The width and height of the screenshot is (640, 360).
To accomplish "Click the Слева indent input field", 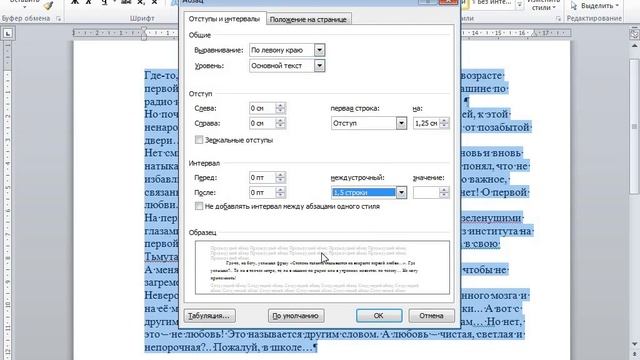I will click(263, 109).
